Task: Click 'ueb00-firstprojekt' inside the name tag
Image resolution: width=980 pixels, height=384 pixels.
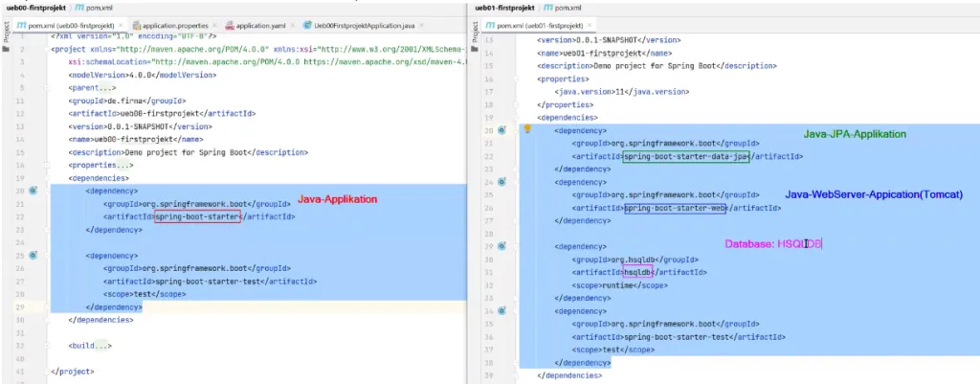Action: 133,140
